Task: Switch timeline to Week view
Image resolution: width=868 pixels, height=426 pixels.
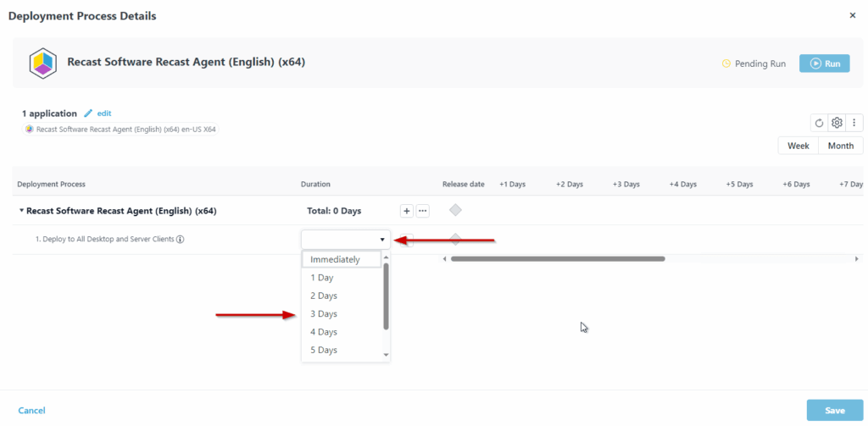Action: [798, 146]
